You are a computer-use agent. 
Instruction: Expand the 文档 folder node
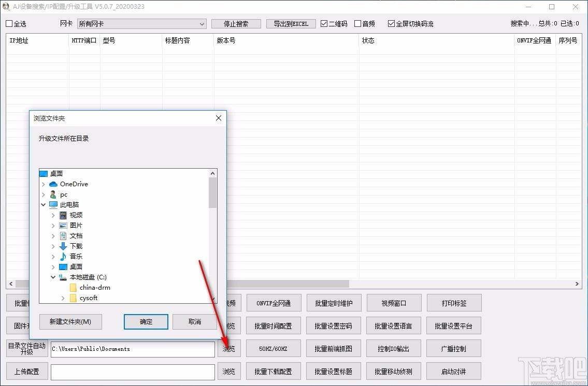coord(53,236)
